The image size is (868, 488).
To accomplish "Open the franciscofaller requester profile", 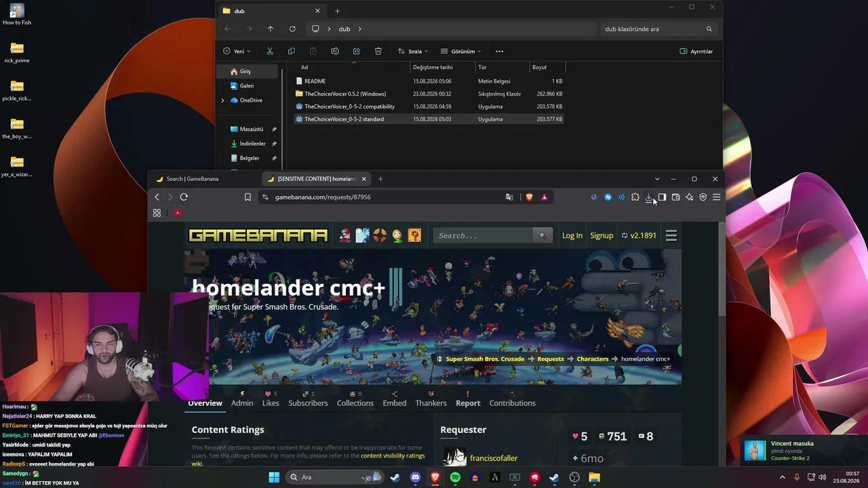I will coord(494,459).
